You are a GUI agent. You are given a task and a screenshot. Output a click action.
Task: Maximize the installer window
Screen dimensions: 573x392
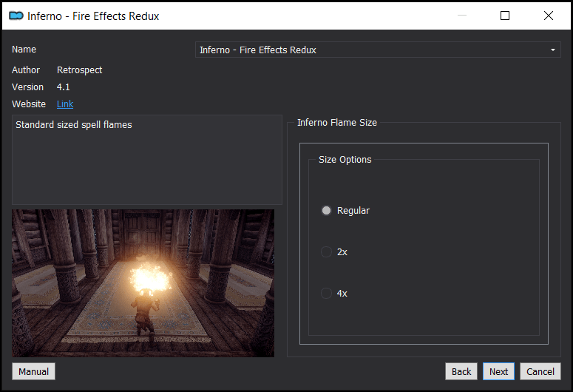click(505, 16)
